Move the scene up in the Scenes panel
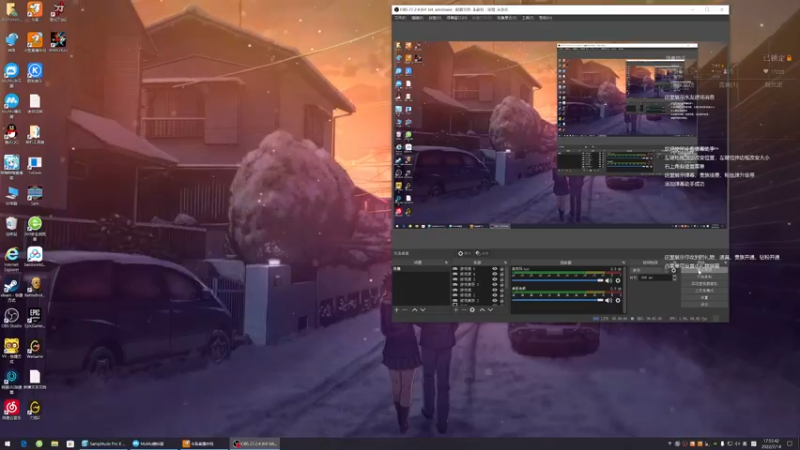 415,310
